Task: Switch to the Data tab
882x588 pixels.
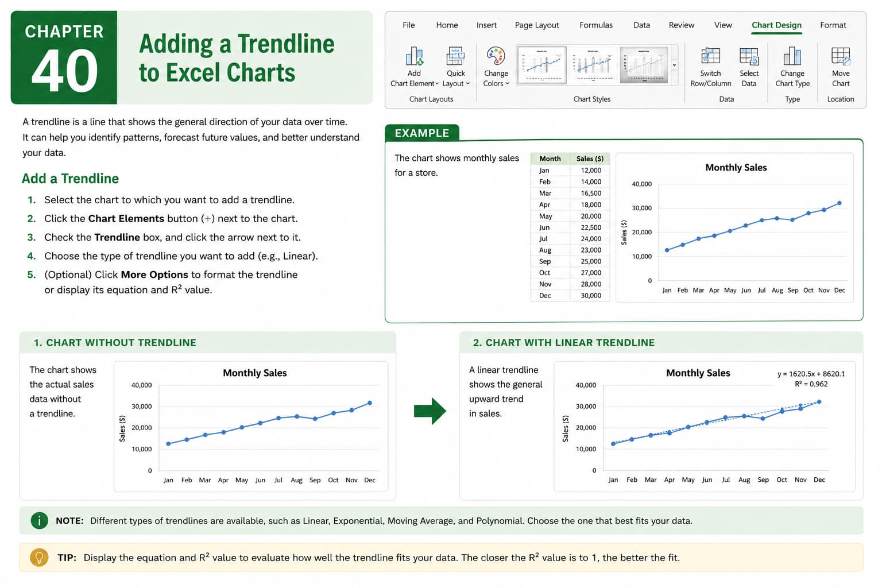Action: pyautogui.click(x=641, y=25)
